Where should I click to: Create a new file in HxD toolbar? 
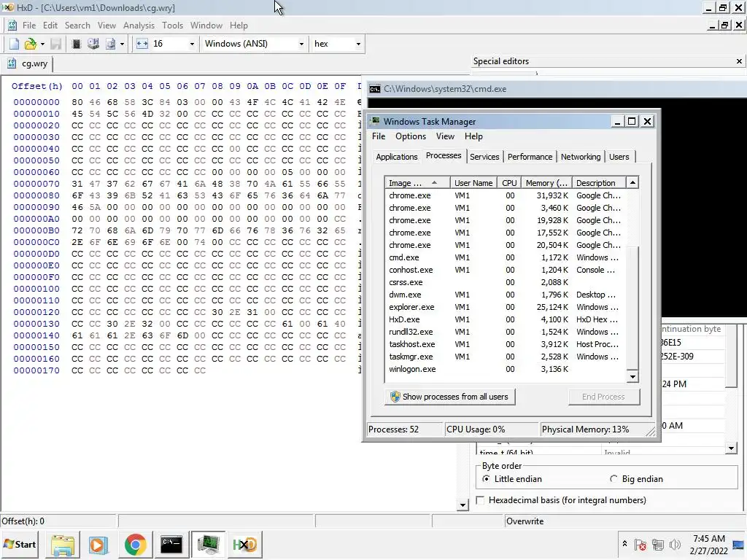[14, 44]
